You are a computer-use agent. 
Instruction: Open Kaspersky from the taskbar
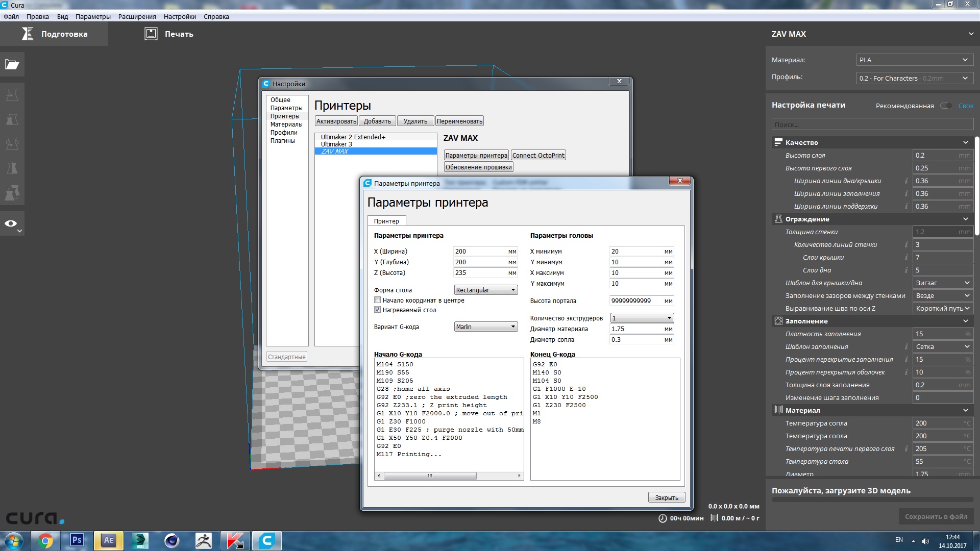(235, 540)
